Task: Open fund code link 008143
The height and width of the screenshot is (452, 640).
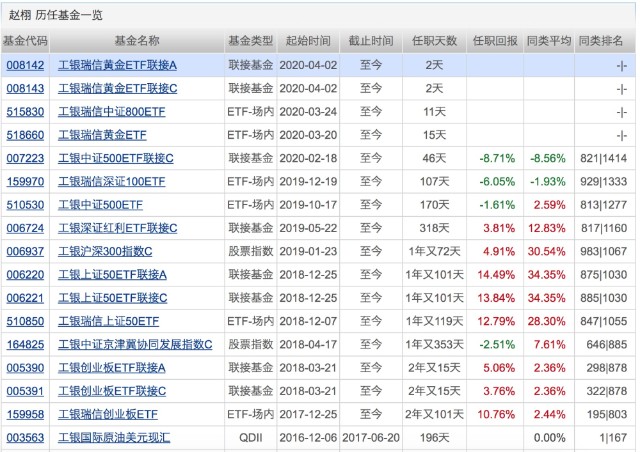Action: click(x=25, y=89)
